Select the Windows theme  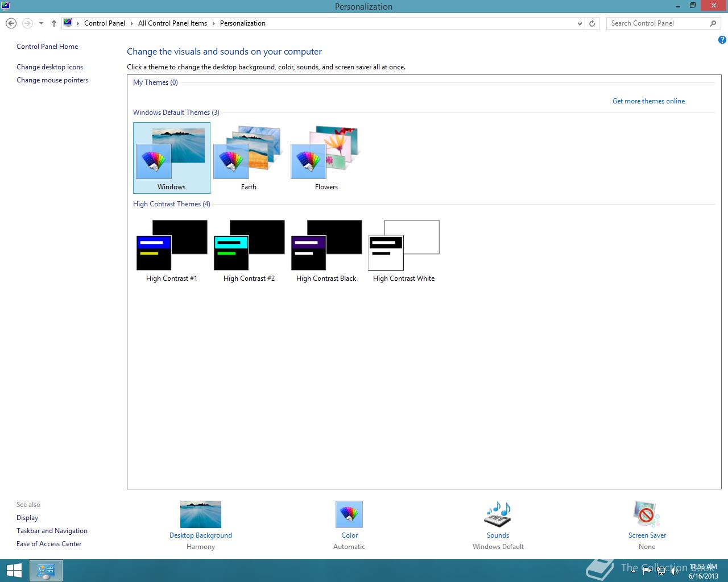pos(171,158)
